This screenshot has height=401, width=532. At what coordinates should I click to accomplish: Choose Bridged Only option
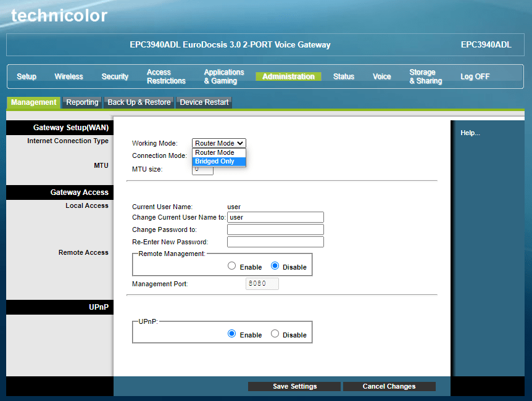point(219,162)
